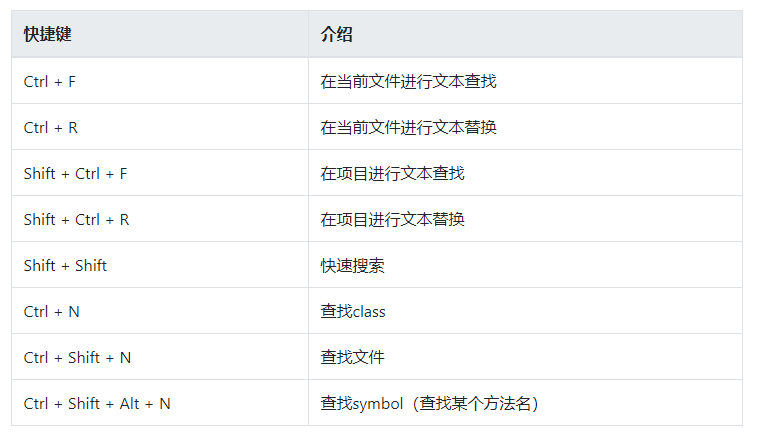Click the 在项目进行文本替换 description
This screenshot has width=762, height=437.
tap(392, 219)
